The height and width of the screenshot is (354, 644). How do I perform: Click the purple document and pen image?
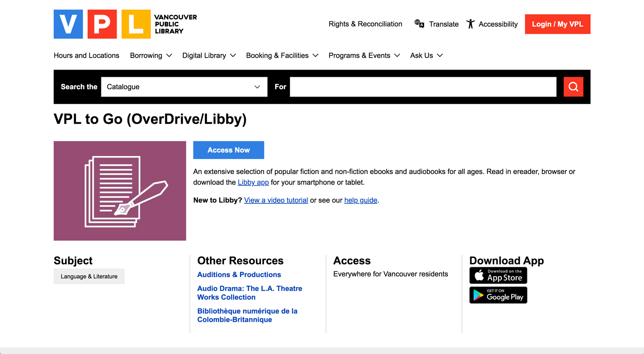click(120, 191)
